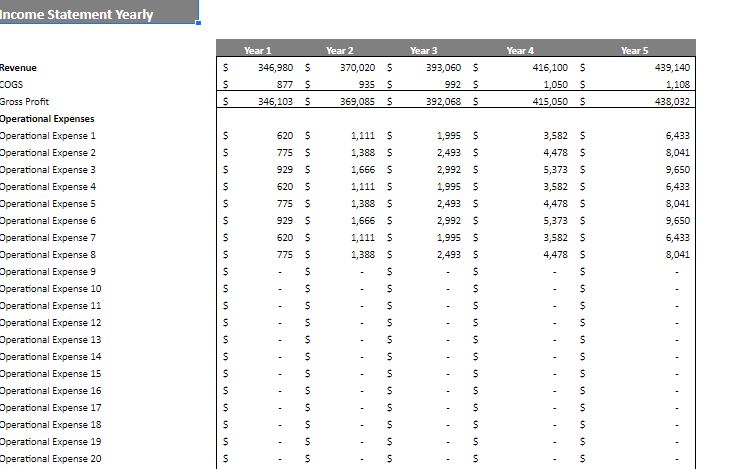
Task: Click COGS value 877
Action: click(285, 84)
